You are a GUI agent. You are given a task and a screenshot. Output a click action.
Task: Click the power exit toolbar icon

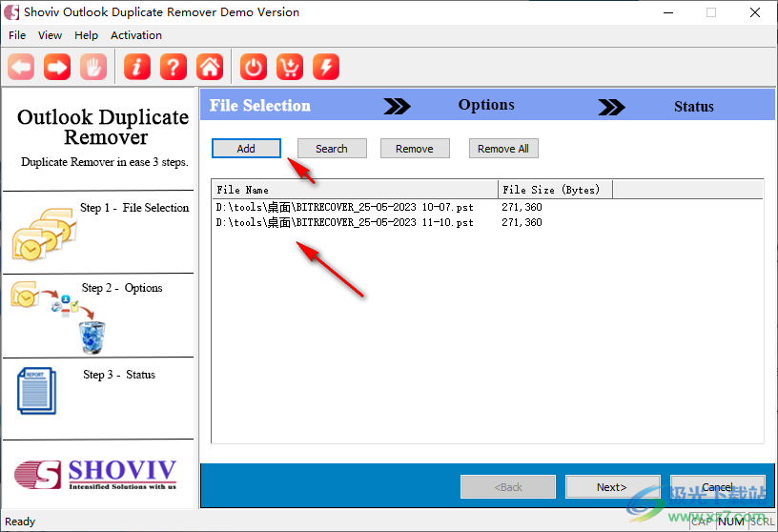click(x=254, y=67)
